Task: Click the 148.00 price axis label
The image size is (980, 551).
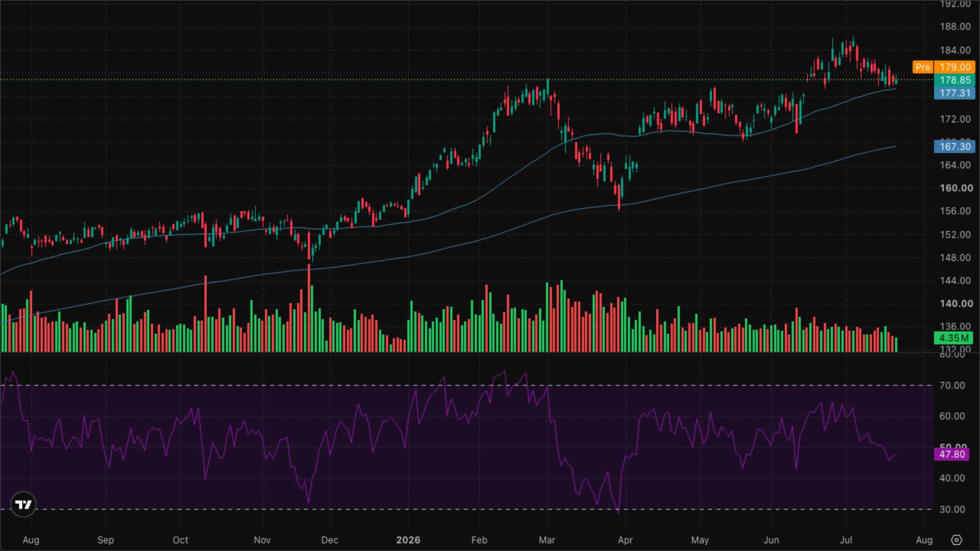Action: pyautogui.click(x=955, y=258)
